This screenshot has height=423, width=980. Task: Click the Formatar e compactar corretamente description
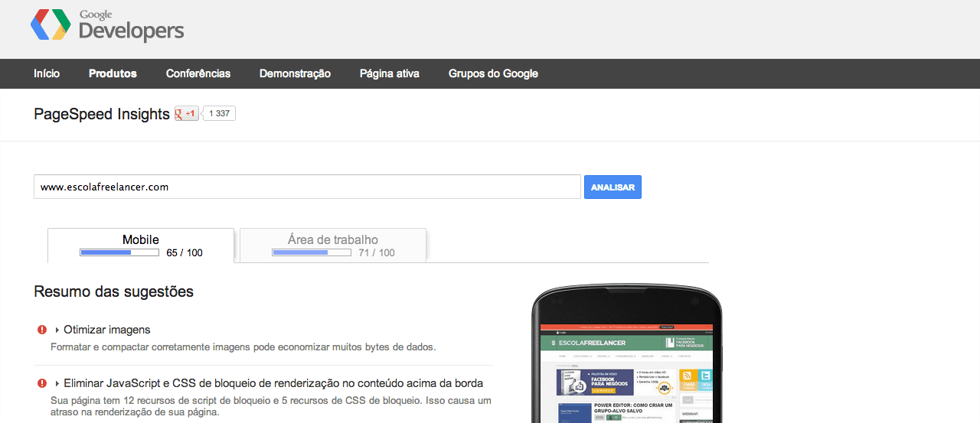pos(243,347)
